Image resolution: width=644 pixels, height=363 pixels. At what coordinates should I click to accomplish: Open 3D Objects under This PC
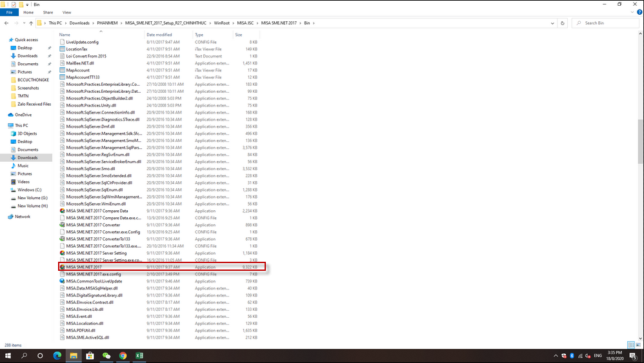(x=27, y=133)
